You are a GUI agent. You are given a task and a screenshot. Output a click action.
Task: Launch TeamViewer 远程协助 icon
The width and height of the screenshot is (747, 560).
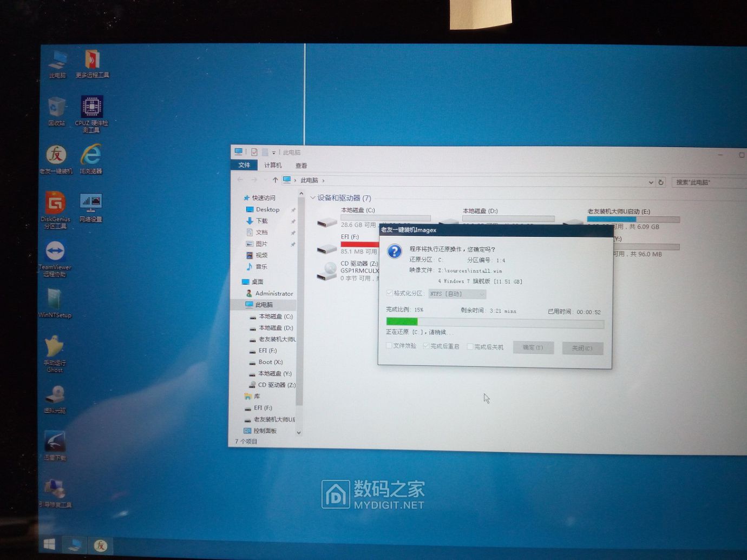tap(55, 259)
